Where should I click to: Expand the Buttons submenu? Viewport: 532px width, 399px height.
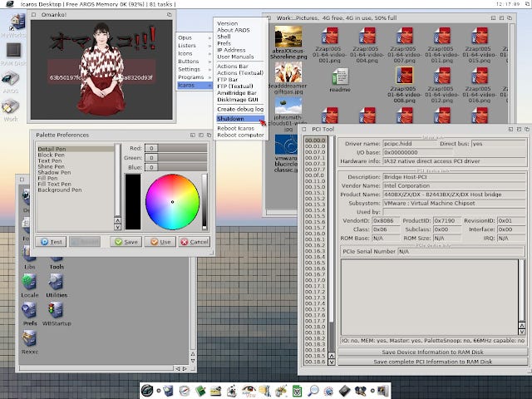(195, 62)
